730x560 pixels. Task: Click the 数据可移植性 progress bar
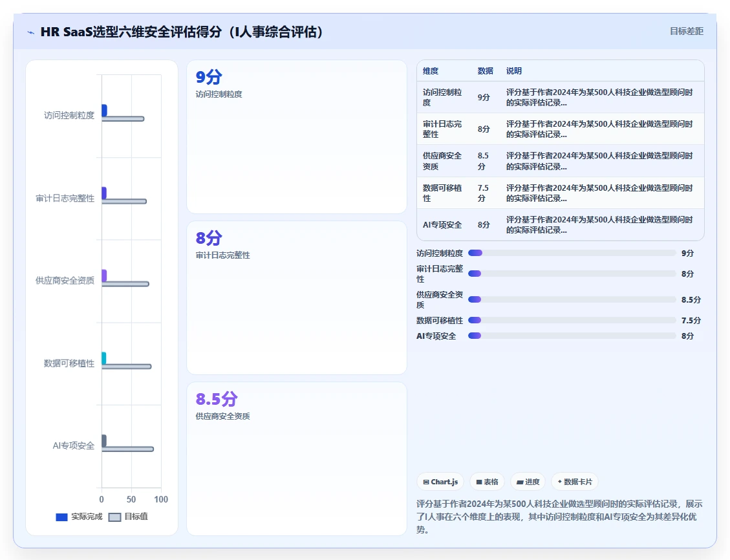click(572, 320)
